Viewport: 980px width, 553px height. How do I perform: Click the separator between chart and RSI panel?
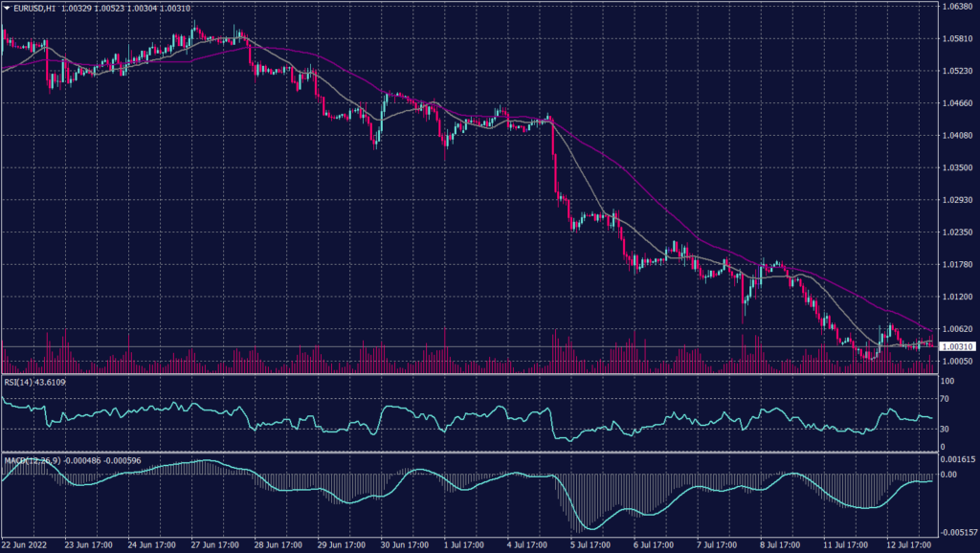479,373
